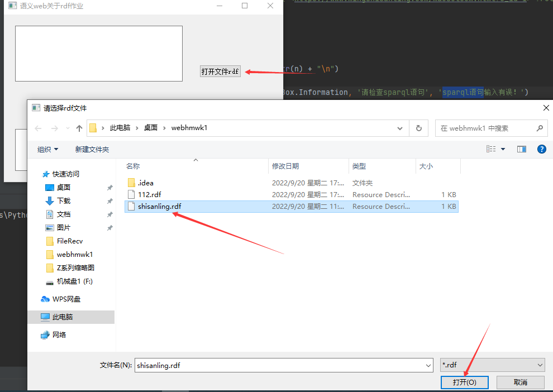Viewport: 553px width, 392px height.
Task: Select FileRecv folder in navigation pane
Action: [69, 241]
